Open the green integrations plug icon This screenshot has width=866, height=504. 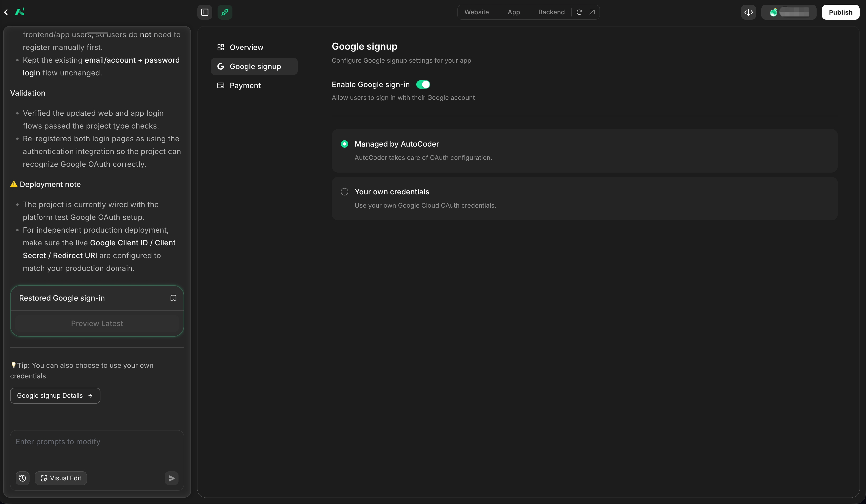[x=225, y=12]
